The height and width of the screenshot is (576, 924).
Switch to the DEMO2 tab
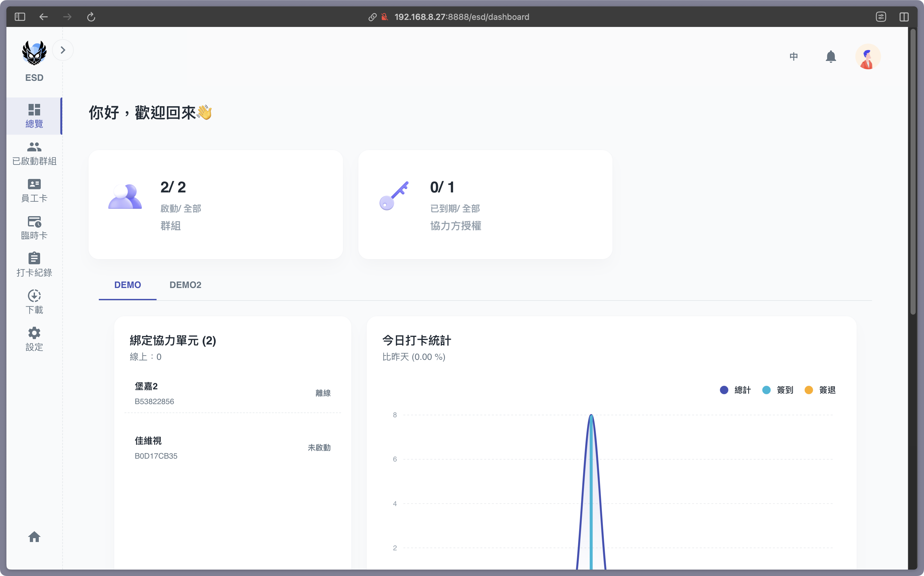[x=185, y=285]
